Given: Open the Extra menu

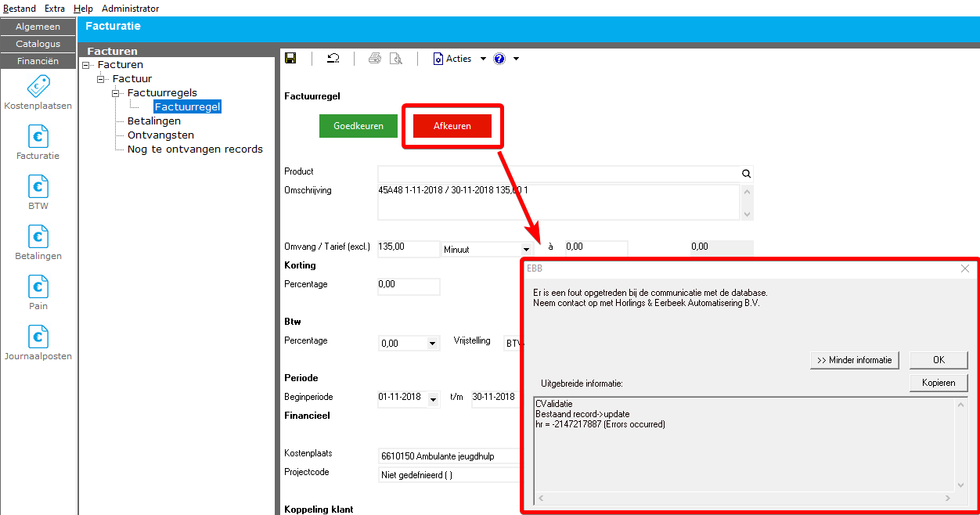Looking at the screenshot, I should [x=55, y=9].
